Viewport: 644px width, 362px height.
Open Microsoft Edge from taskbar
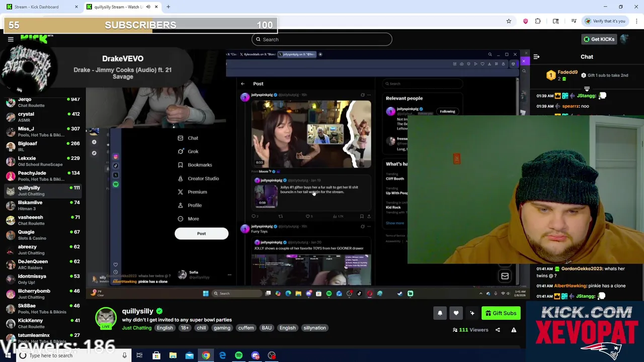click(222, 355)
